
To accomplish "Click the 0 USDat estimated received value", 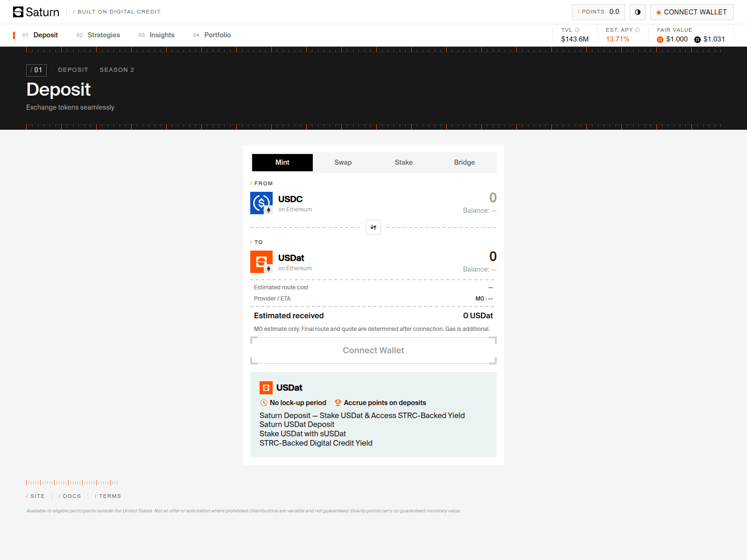I will point(478,316).
